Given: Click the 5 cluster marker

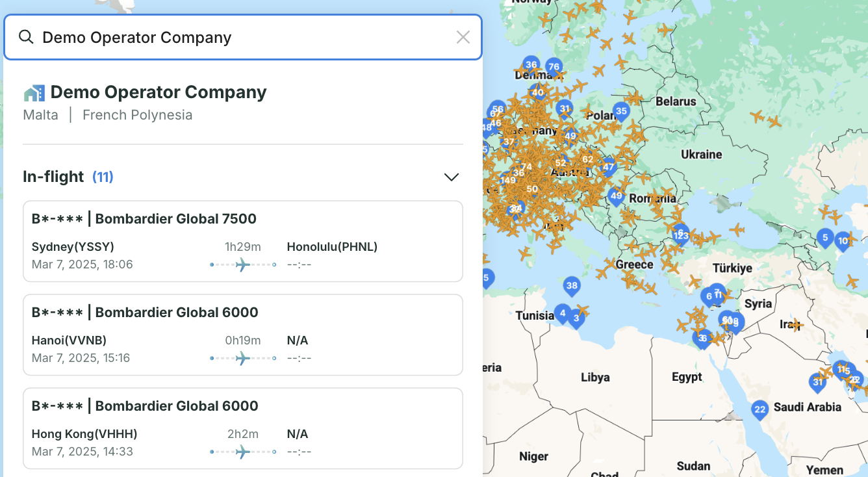Looking at the screenshot, I should click(x=825, y=238).
